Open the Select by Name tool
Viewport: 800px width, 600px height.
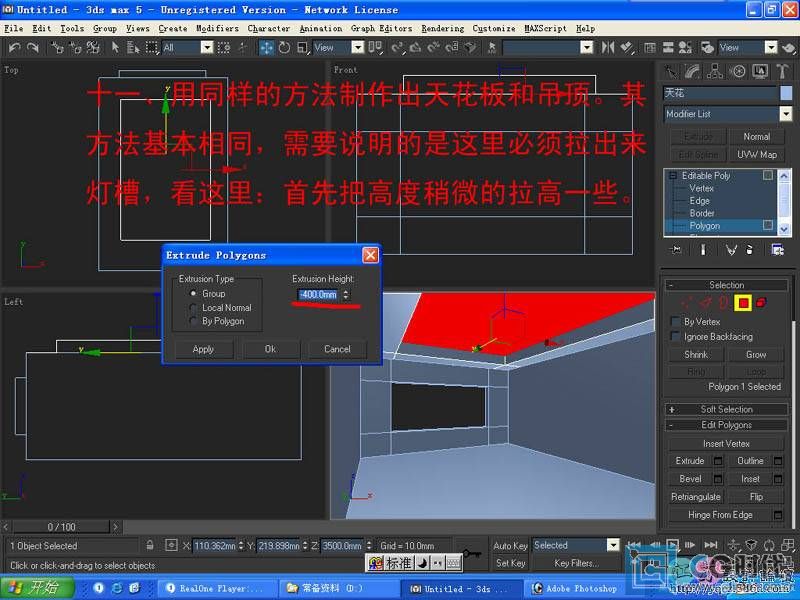[133, 48]
